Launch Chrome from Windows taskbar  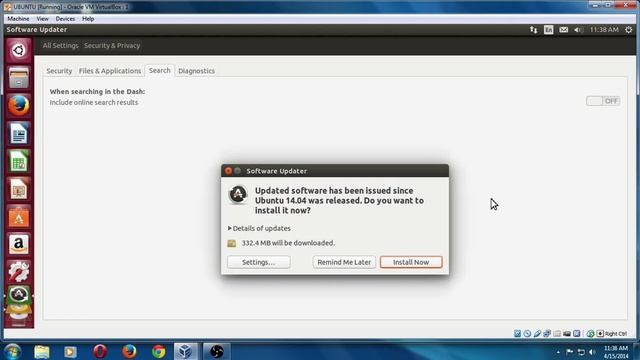tap(159, 351)
